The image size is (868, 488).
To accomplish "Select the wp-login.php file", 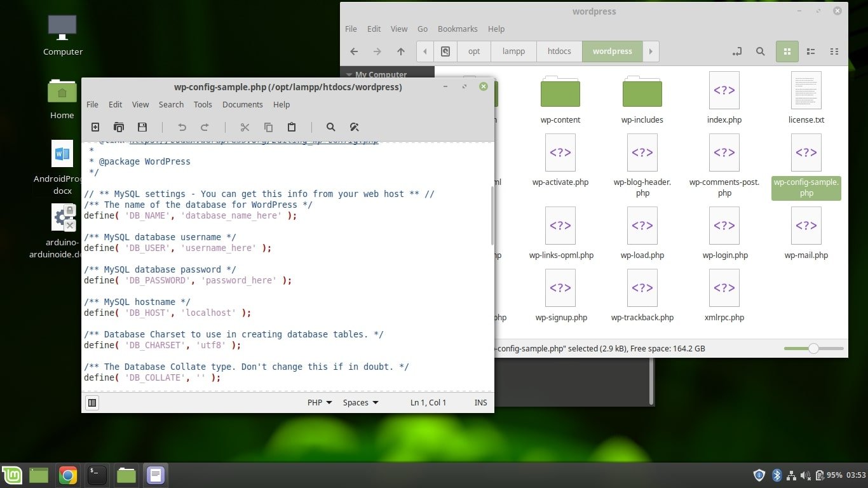I will (724, 234).
